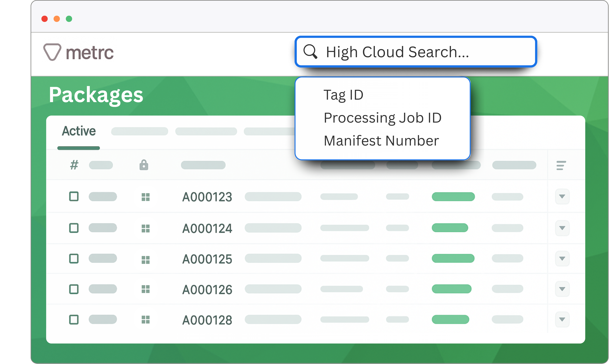Click the green maximize window dot
Viewport: 609px width, 364px height.
69,19
